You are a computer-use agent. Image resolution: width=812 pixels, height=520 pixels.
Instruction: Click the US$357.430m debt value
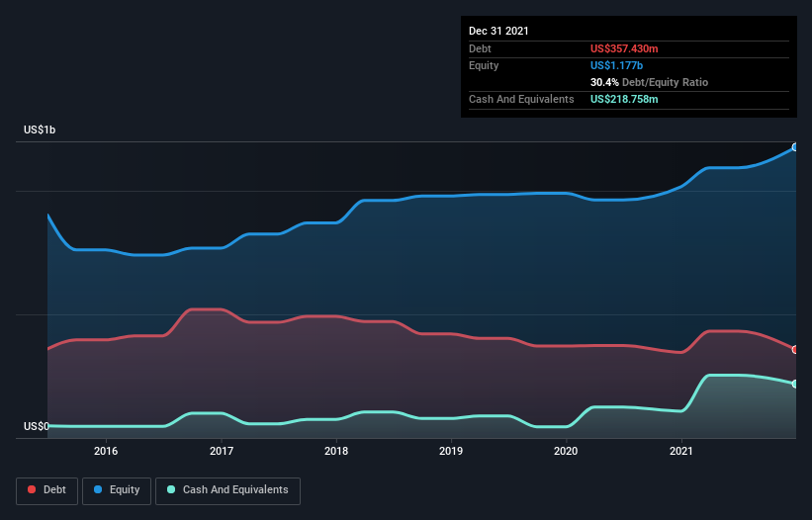(x=624, y=48)
